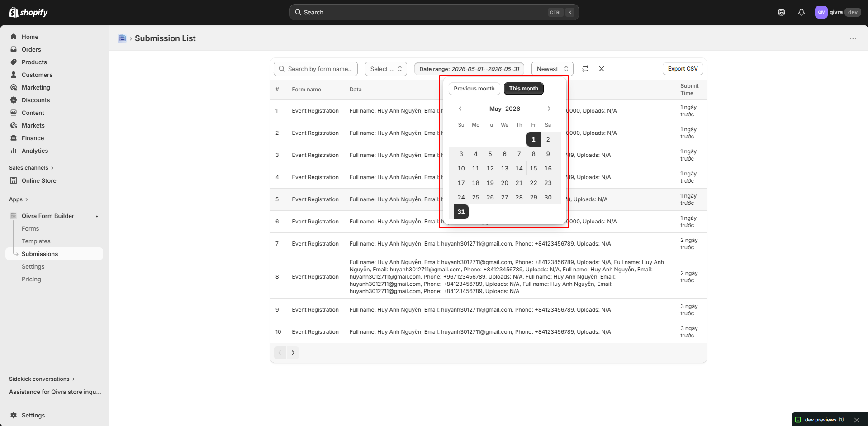Click the breadcrumb form app icon
The image size is (868, 426).
click(x=122, y=38)
